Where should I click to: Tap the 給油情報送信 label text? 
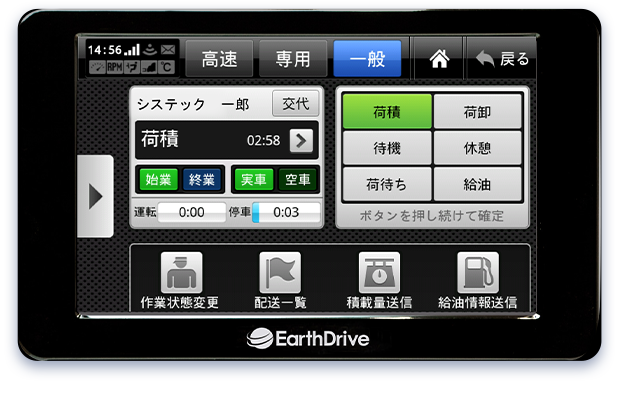point(478,302)
